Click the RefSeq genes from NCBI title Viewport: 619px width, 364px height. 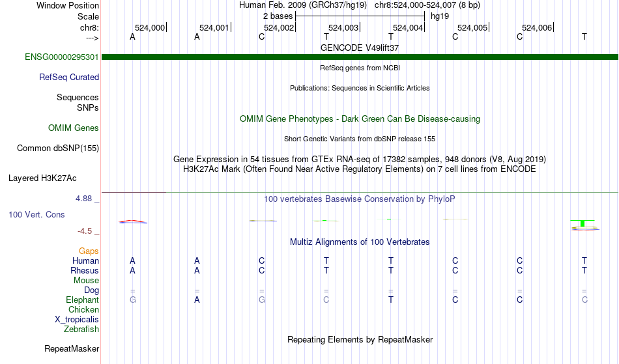(x=360, y=68)
